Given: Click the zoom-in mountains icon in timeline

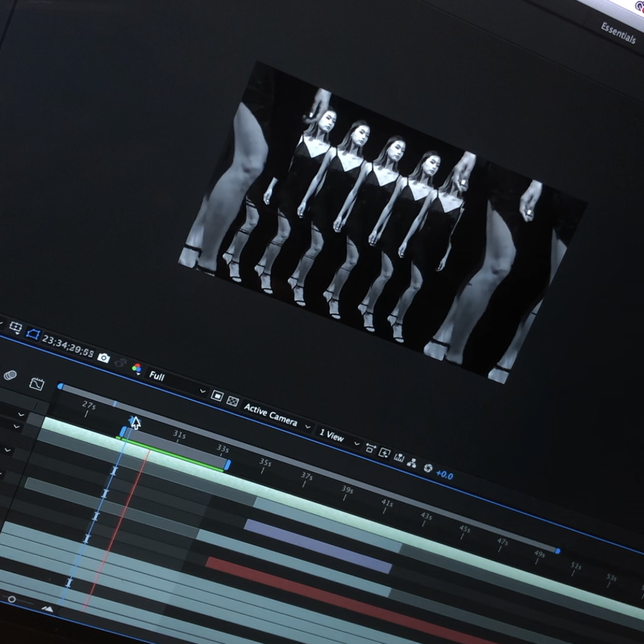Looking at the screenshot, I should (47, 609).
